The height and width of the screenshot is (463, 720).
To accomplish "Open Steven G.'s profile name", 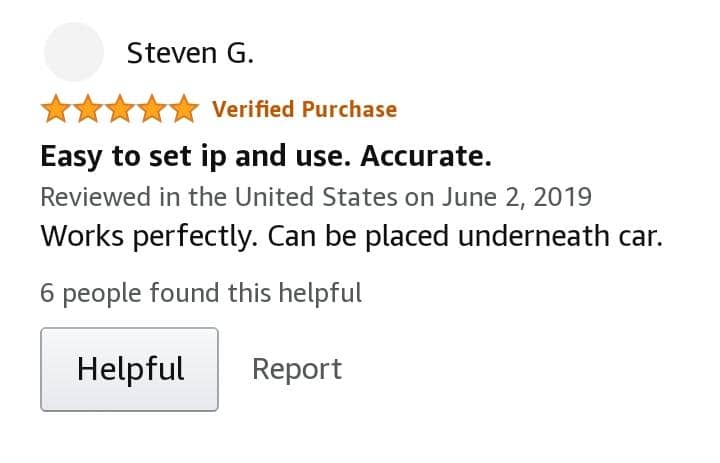I will click(190, 53).
